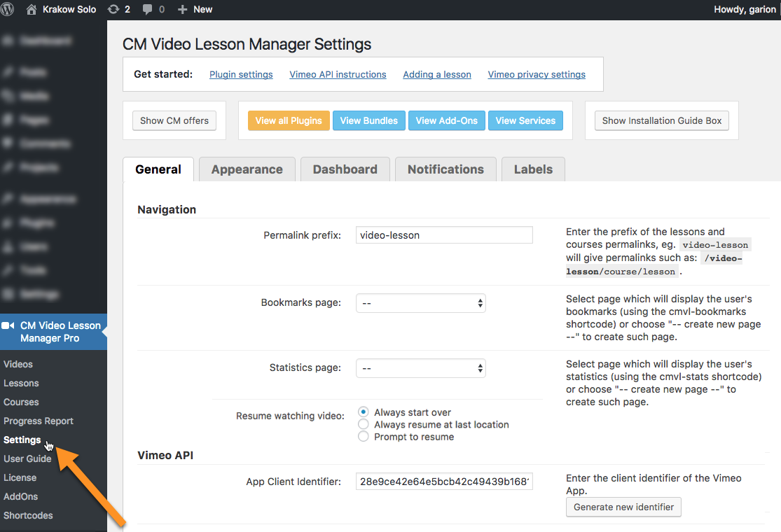781x532 pixels.
Task: Click Generate new identifier button
Action: click(x=623, y=507)
